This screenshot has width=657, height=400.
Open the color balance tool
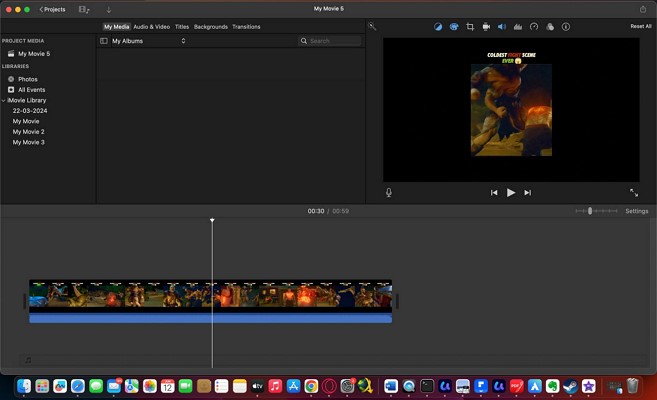(438, 27)
